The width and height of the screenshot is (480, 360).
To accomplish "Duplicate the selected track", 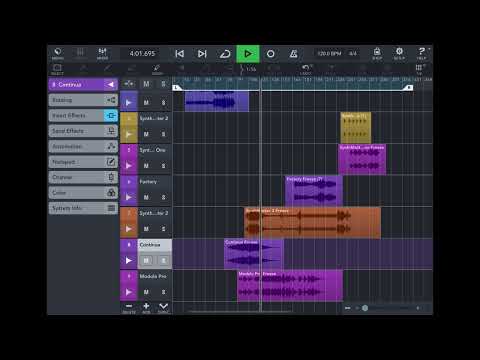I will (x=163, y=307).
